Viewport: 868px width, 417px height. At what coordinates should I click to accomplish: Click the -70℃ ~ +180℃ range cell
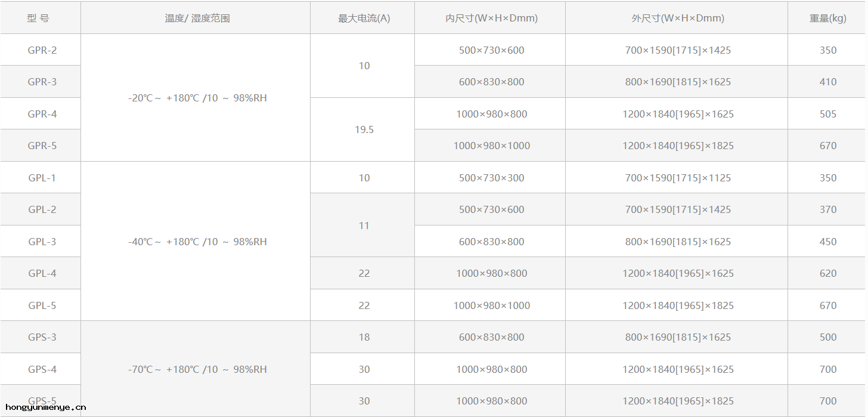197,369
